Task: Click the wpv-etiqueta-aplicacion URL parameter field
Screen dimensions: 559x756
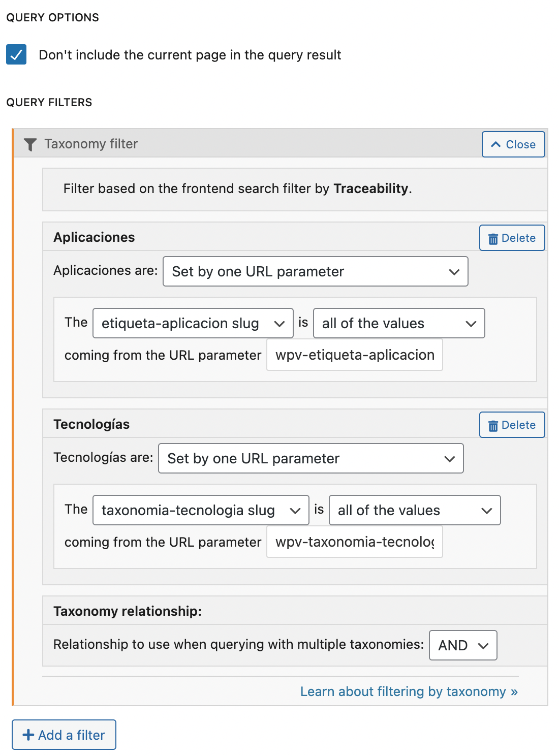Action: pos(355,355)
